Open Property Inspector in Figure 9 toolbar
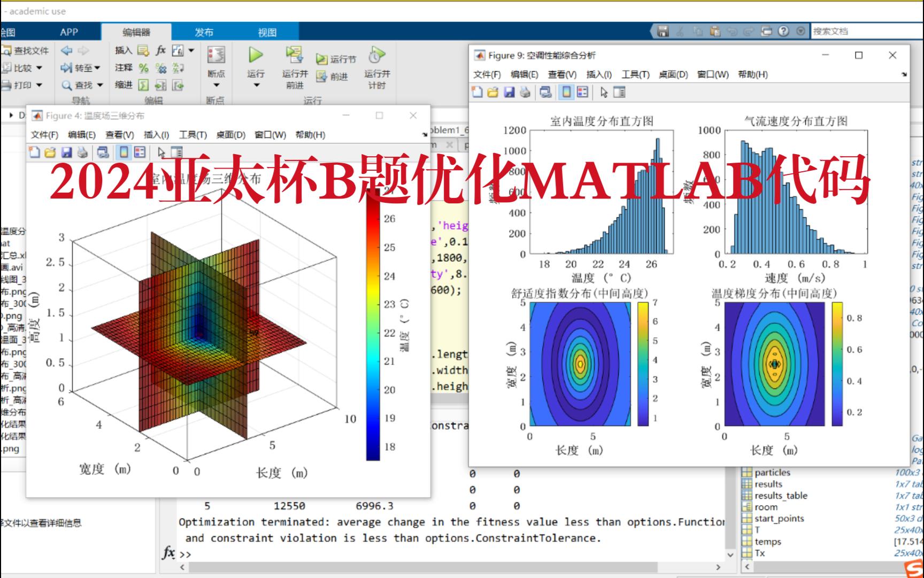This screenshot has width=924, height=578. click(619, 93)
